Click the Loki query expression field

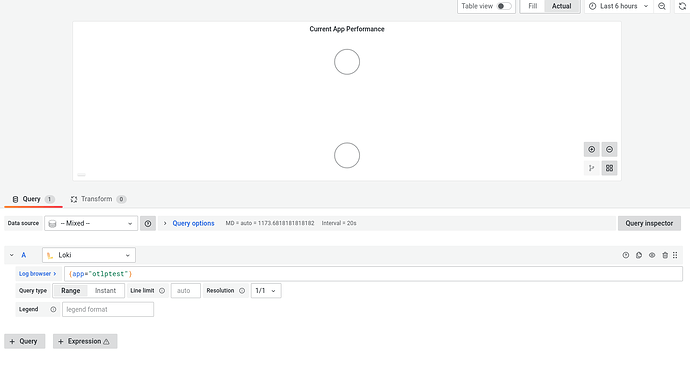tap(373, 274)
